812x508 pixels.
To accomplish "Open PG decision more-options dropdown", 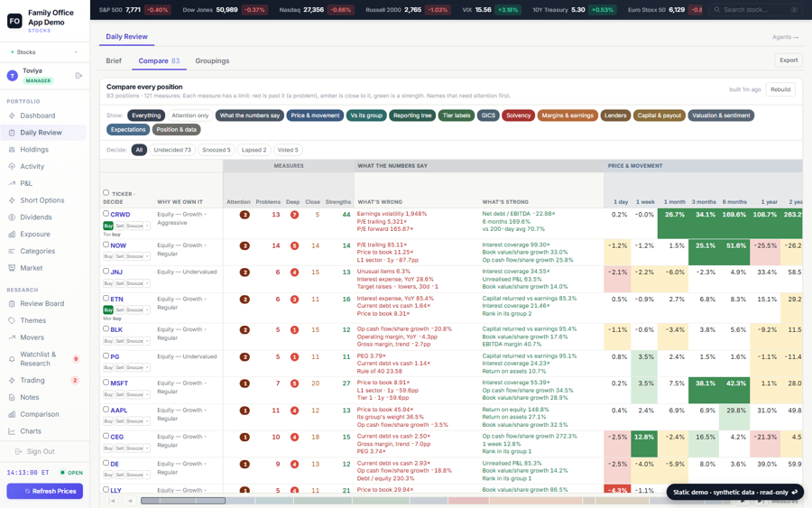I will 148,367.
